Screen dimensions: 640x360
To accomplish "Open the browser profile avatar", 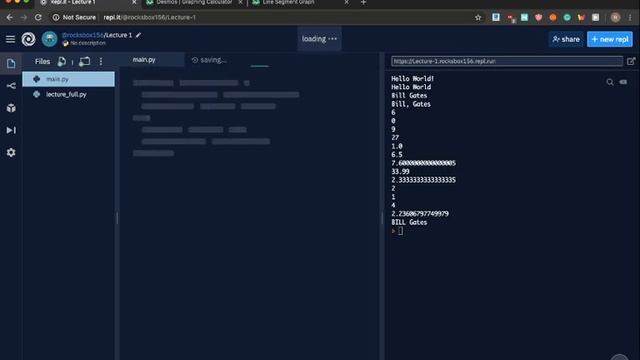I will [616, 17].
